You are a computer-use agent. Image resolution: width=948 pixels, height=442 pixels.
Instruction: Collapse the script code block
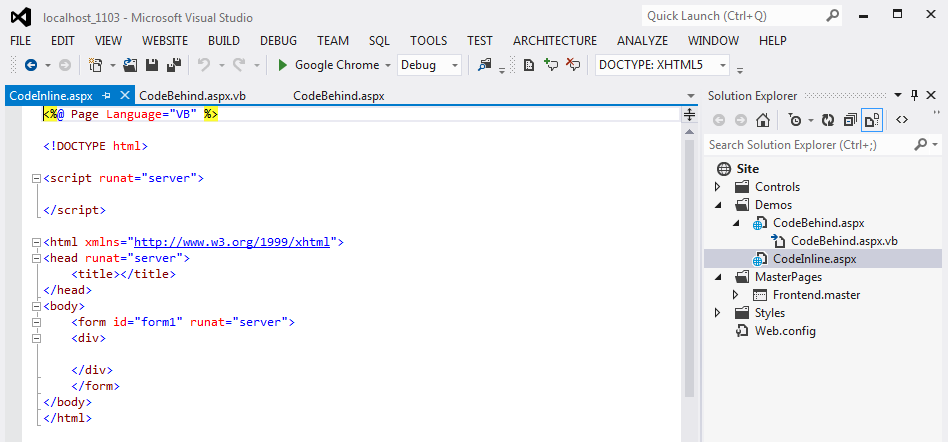point(36,178)
